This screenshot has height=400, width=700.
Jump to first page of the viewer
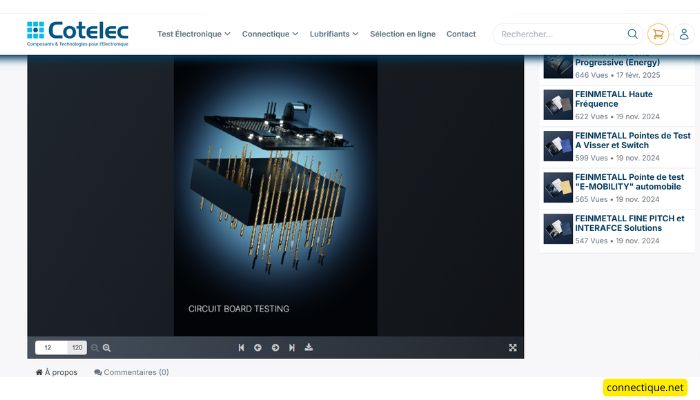[241, 348]
